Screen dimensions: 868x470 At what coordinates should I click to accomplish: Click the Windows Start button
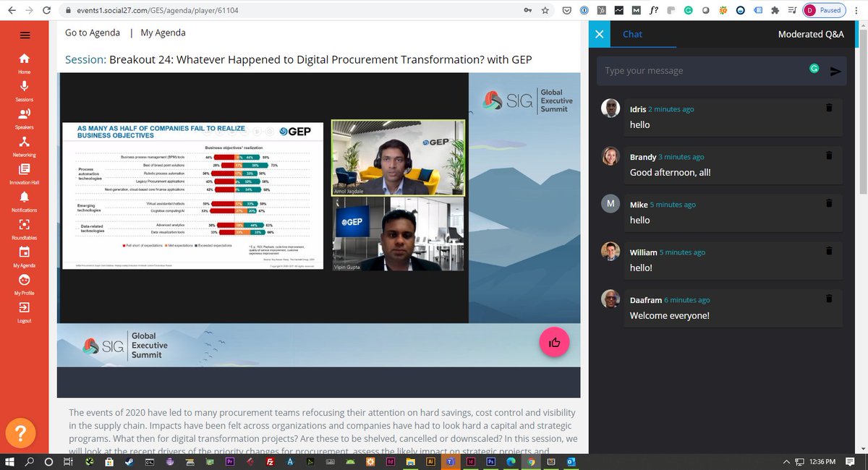(11, 461)
